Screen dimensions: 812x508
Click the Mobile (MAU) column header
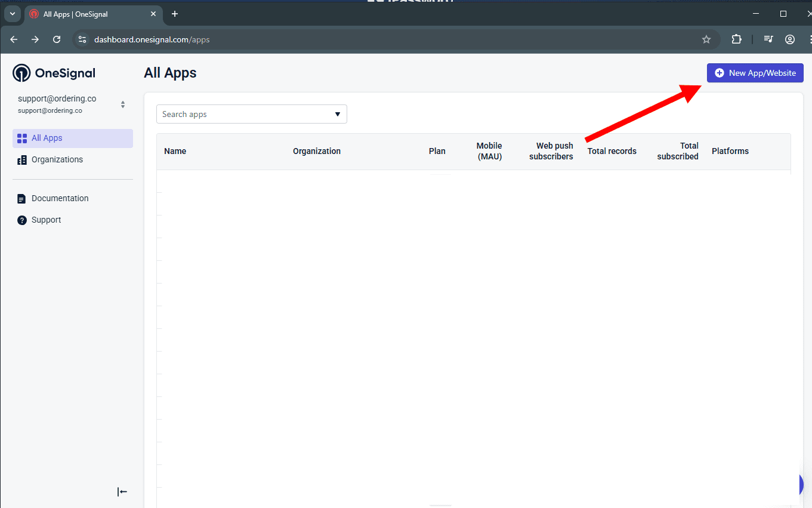click(489, 151)
